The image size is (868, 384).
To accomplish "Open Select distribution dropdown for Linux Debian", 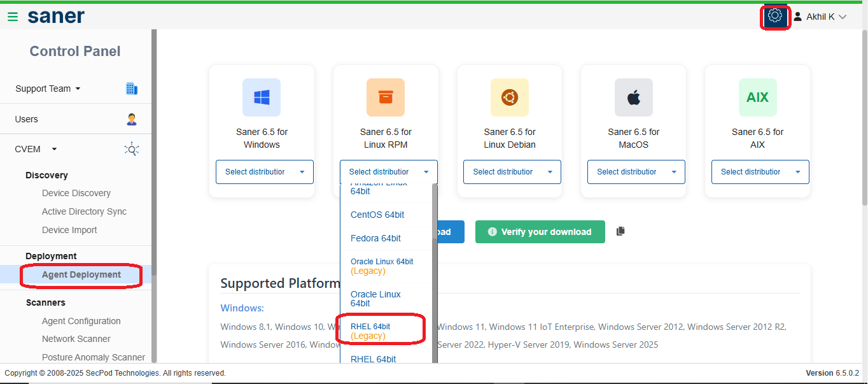I will 512,172.
